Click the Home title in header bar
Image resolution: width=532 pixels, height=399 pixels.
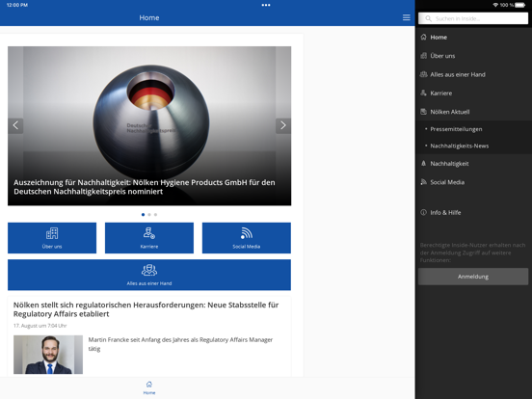149,17
